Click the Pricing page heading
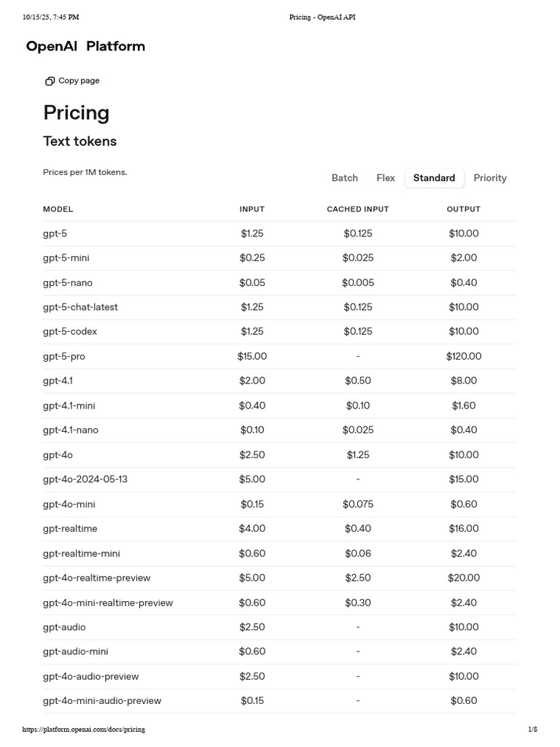Viewport: 560px width, 747px height. pyautogui.click(x=77, y=113)
